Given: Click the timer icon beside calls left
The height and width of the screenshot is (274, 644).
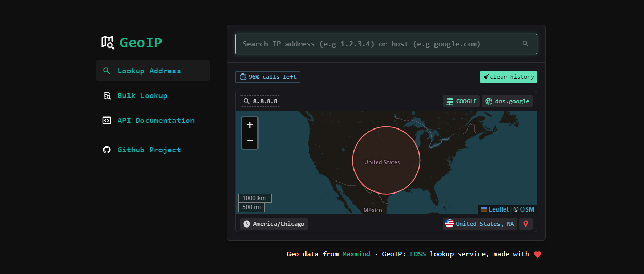Looking at the screenshot, I should coord(243,77).
